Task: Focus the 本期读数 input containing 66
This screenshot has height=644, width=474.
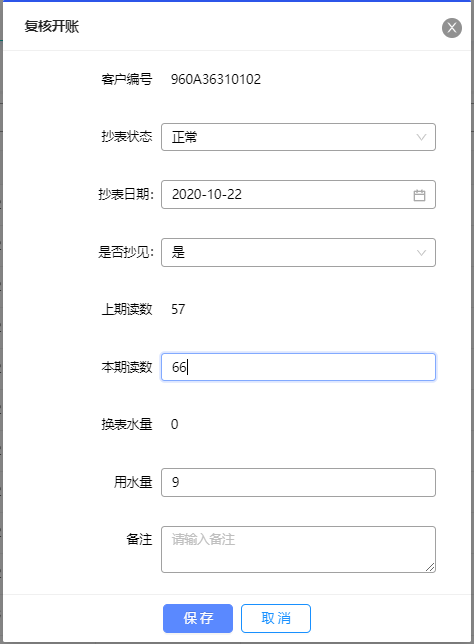Action: click(x=298, y=367)
